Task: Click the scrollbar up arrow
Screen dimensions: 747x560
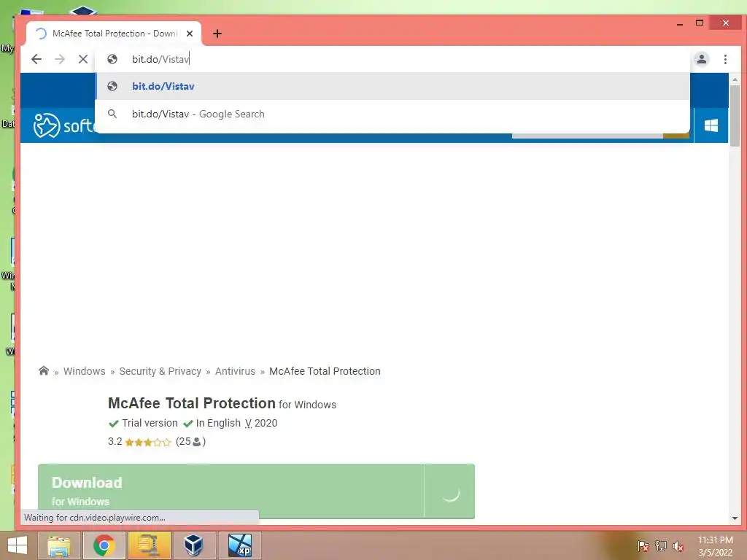Action: 735,79
